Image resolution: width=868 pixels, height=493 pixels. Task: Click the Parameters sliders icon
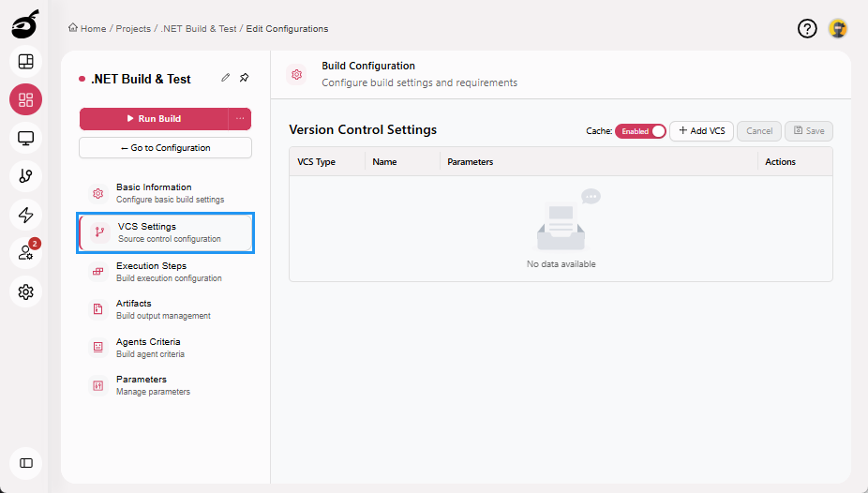(98, 385)
